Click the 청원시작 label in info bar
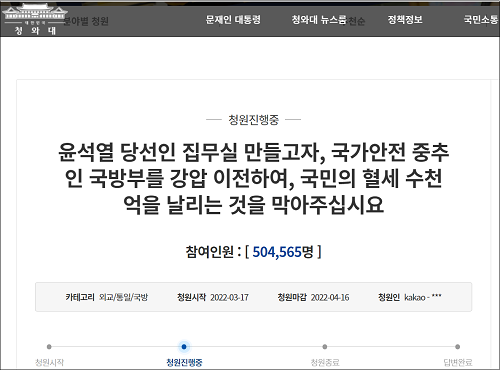The height and width of the screenshot is (370, 500). pos(191,297)
